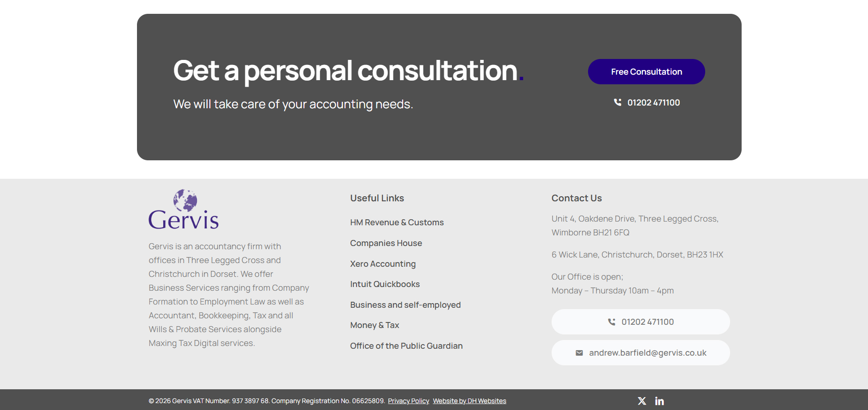Open Office of the Public Guardian link
Image resolution: width=868 pixels, height=410 pixels.
406,346
